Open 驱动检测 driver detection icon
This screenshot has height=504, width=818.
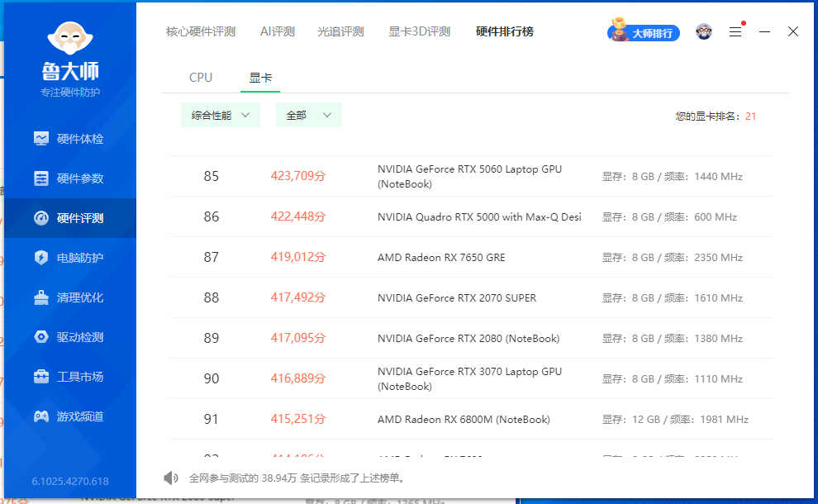click(x=41, y=337)
